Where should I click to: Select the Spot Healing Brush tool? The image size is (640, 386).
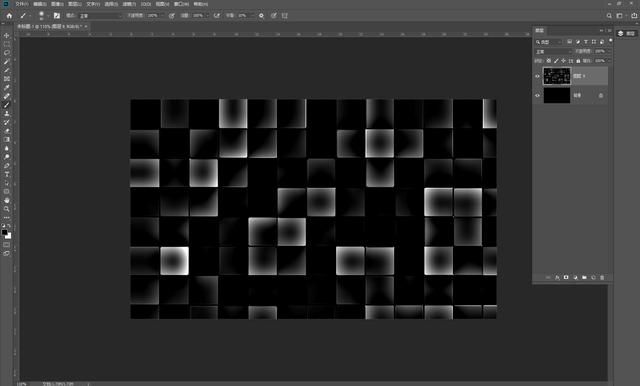[x=7, y=96]
